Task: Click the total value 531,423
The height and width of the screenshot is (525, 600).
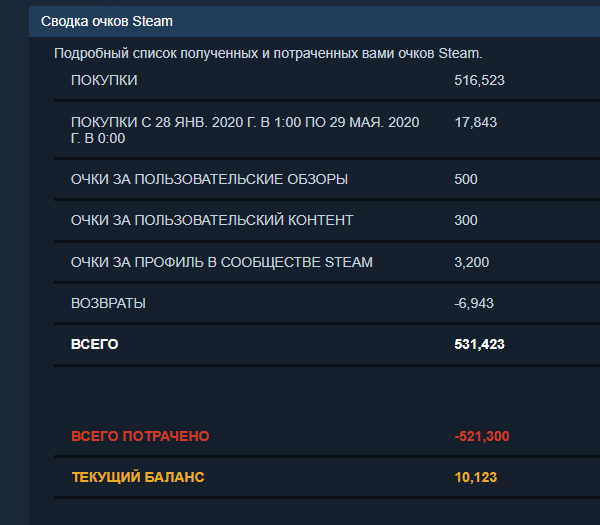Action: (x=479, y=344)
